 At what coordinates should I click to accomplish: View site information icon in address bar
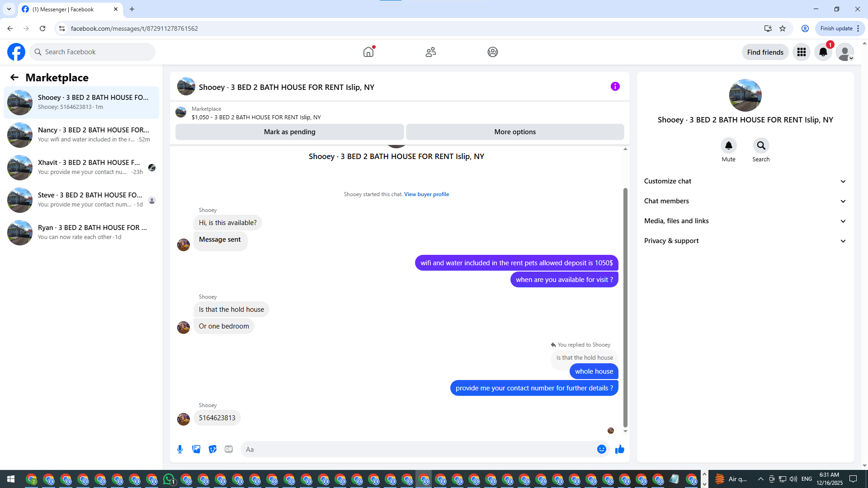point(62,28)
